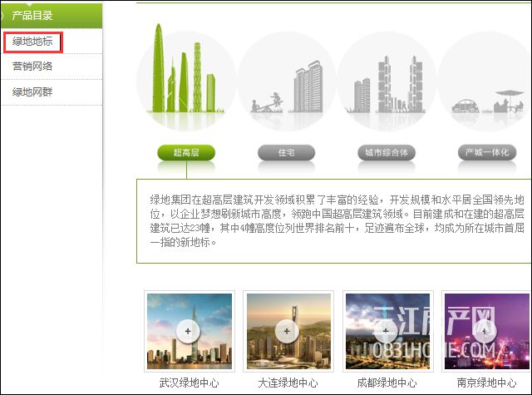Open the 南京绿地中心 photo thumbnail
532x395 pixels.
pyautogui.click(x=486, y=331)
